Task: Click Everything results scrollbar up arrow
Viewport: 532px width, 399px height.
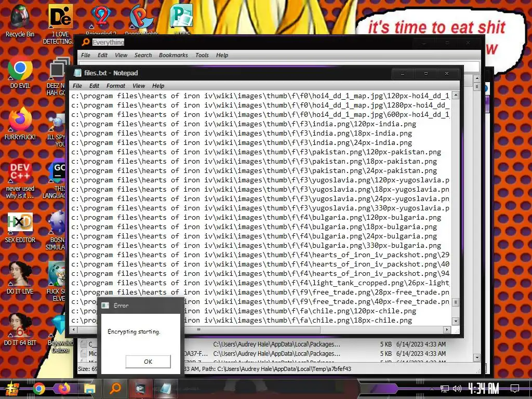Action: (477, 78)
